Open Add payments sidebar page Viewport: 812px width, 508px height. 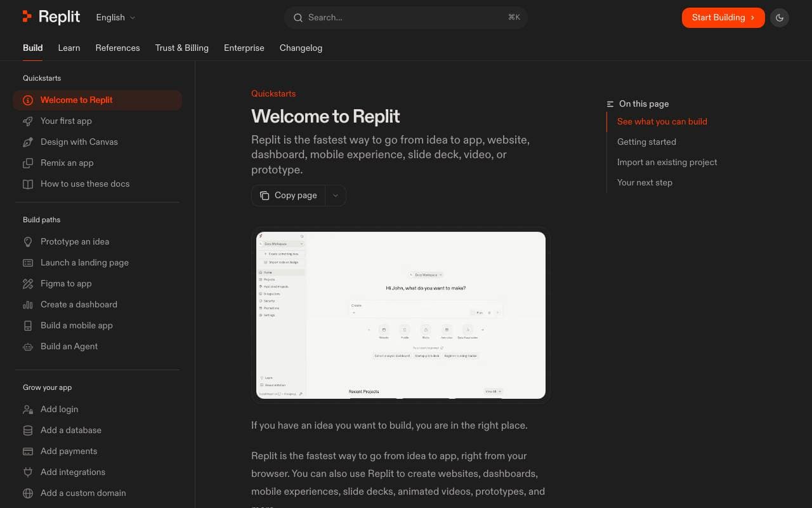tap(98, 451)
